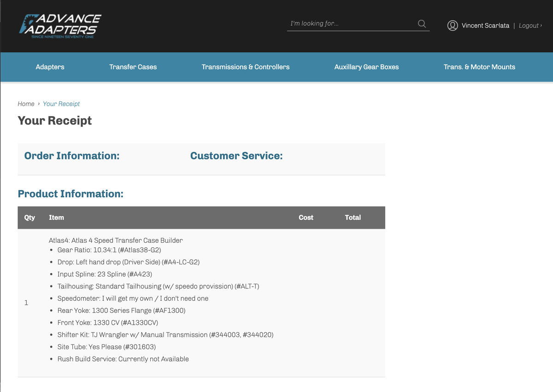Image resolution: width=553 pixels, height=392 pixels.
Task: Click the user account profile icon
Action: pos(453,26)
